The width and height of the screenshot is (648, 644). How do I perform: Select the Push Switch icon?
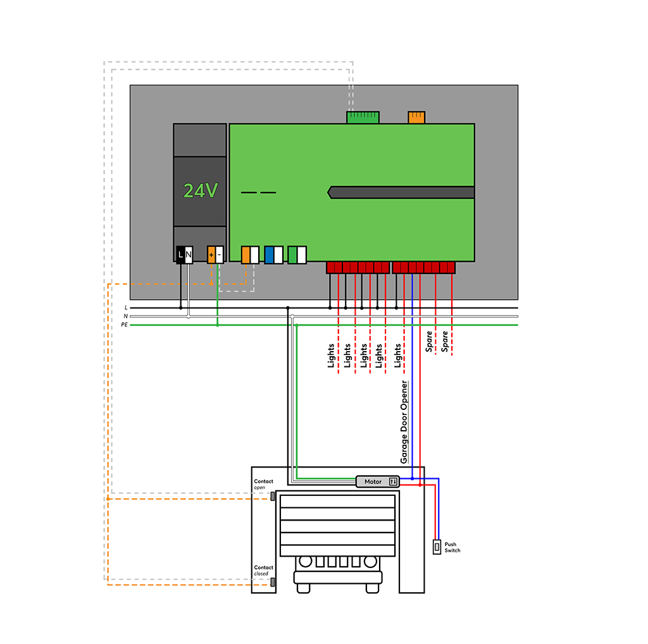coord(437,546)
